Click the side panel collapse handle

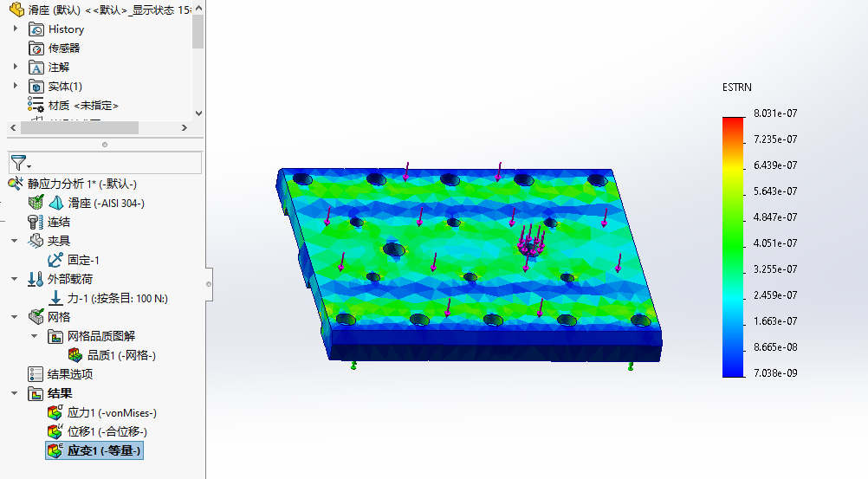tap(209, 284)
